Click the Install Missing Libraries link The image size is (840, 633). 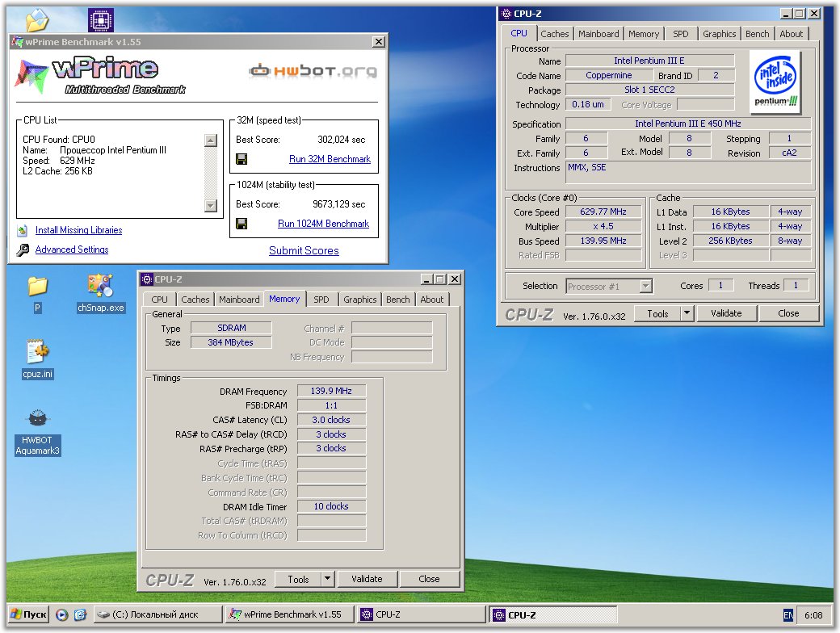coord(79,230)
